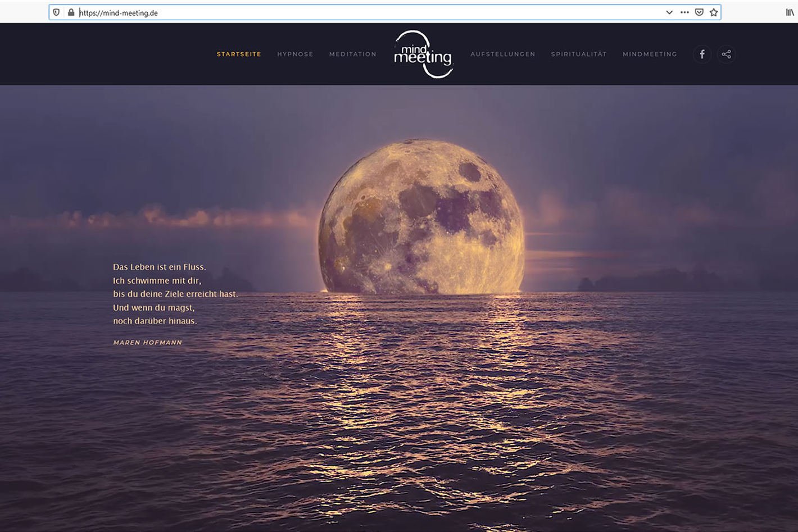798x532 pixels.
Task: Click the quote text 'Das Leben ist ein Fluss'
Action: click(160, 267)
